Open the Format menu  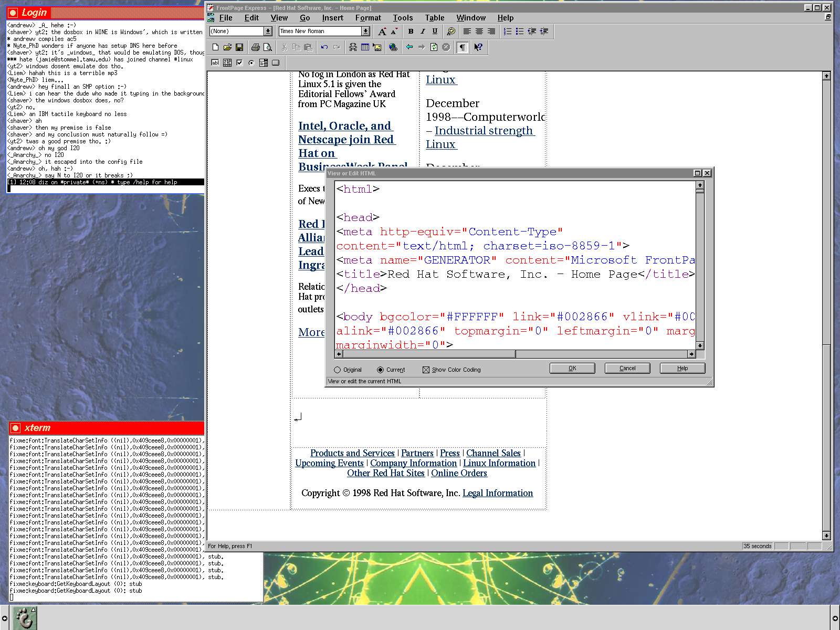click(367, 18)
